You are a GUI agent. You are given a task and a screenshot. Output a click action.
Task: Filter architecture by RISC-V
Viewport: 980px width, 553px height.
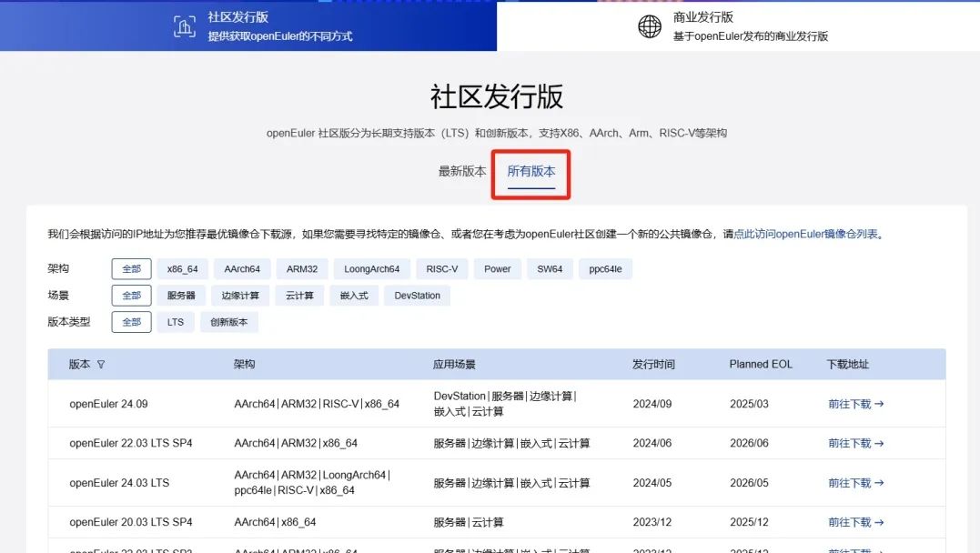tap(442, 268)
